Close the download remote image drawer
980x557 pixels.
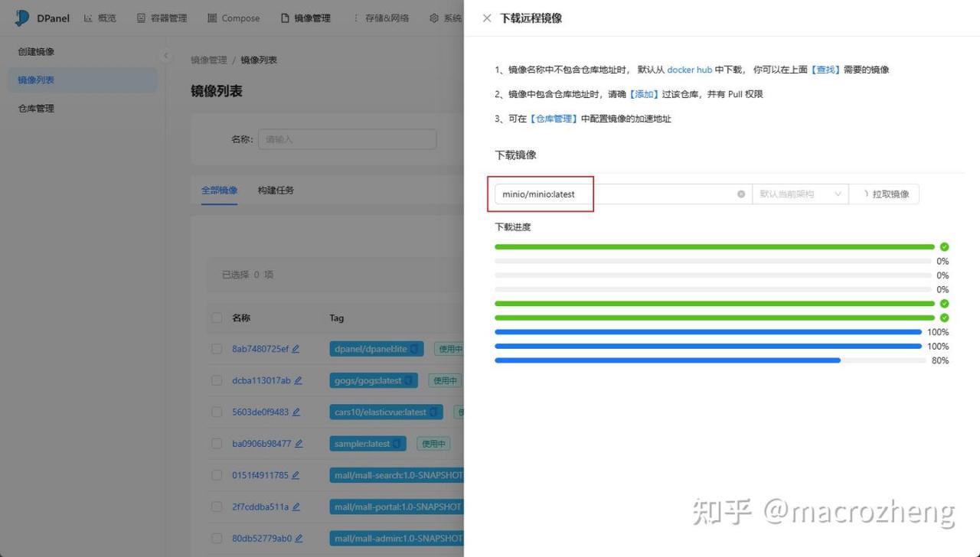(487, 18)
